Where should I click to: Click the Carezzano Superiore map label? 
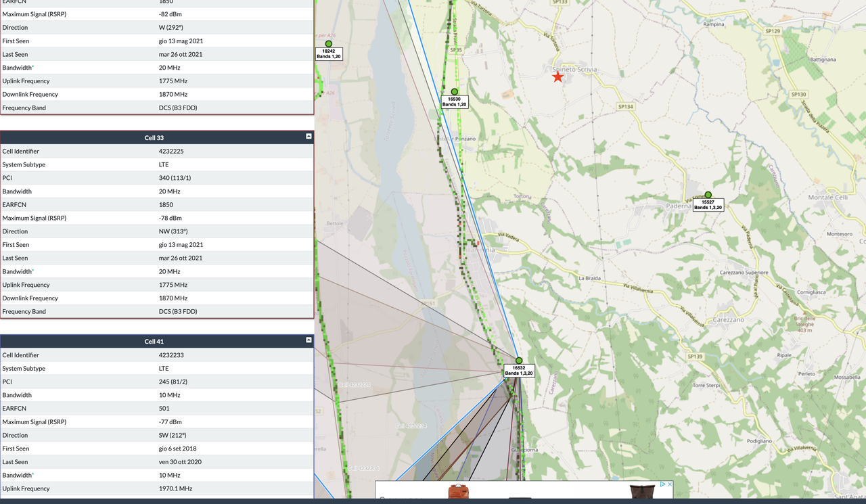tap(744, 273)
